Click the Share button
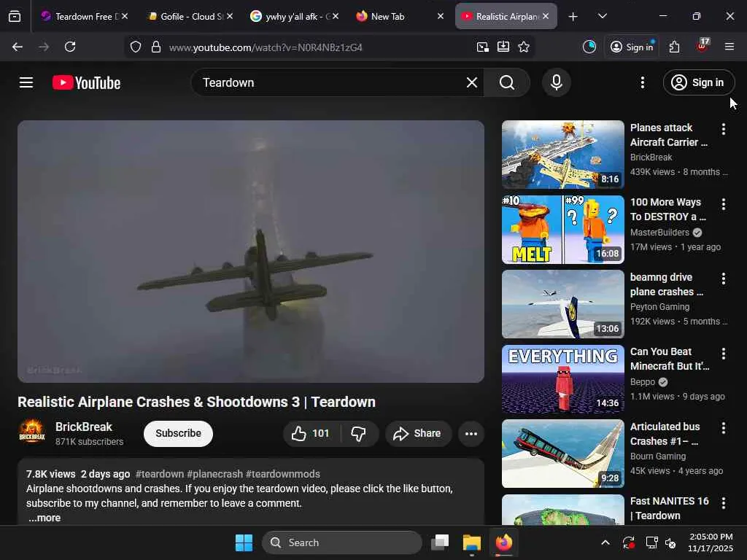Image resolution: width=747 pixels, height=560 pixels. point(418,433)
